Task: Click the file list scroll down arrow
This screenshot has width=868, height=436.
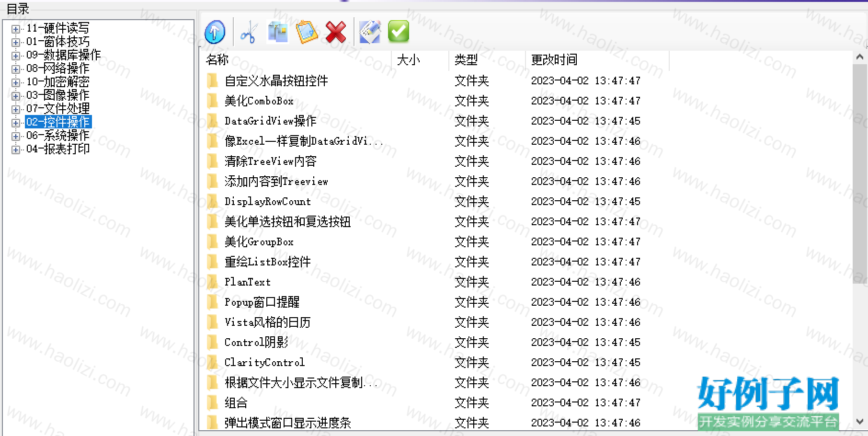Action: [x=860, y=422]
